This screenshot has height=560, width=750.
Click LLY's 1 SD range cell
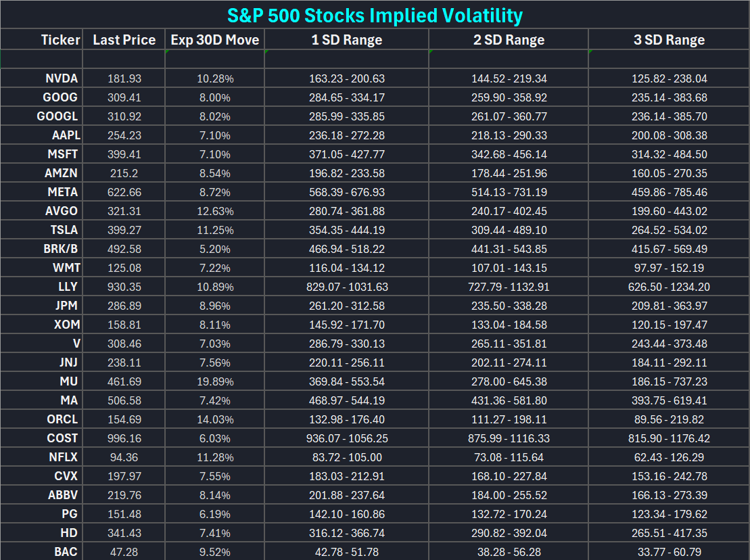pos(346,287)
